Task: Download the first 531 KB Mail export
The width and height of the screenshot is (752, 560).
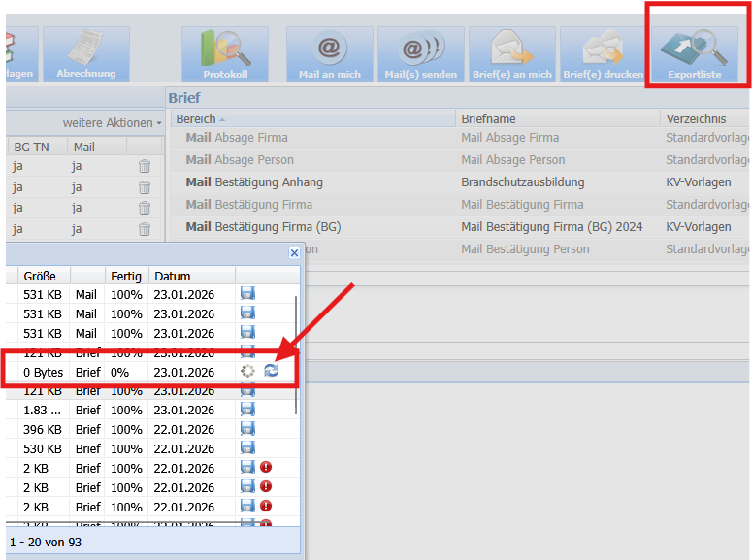Action: click(247, 294)
